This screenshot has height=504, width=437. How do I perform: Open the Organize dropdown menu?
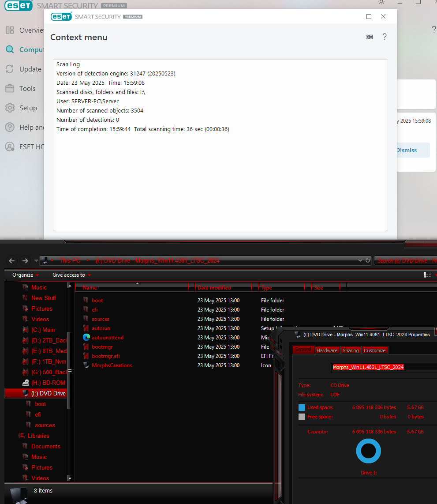click(x=26, y=275)
